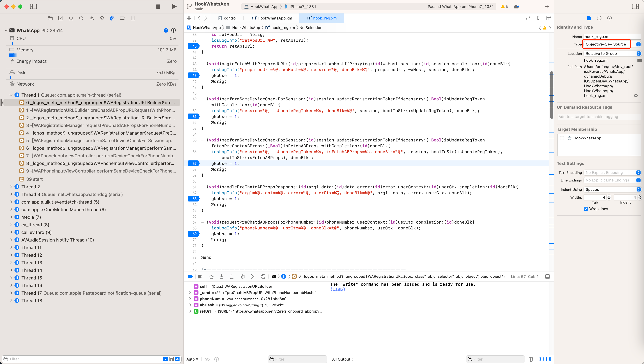The image size is (644, 364).
Task: Toggle breakpoint on line 57
Action: [194, 164]
